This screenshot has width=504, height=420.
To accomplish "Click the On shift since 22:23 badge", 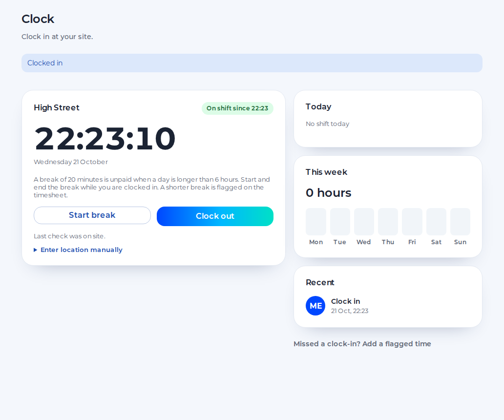I will (237, 108).
